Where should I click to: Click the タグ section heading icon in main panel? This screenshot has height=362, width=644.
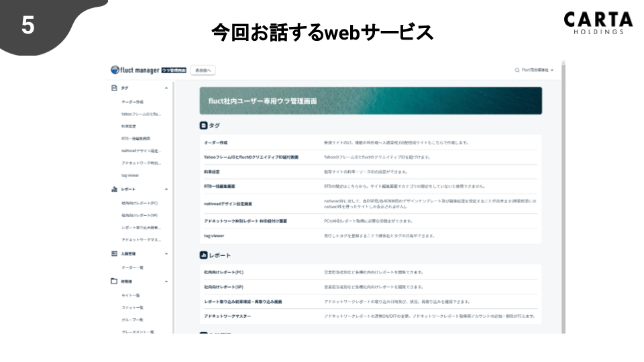[x=203, y=125]
